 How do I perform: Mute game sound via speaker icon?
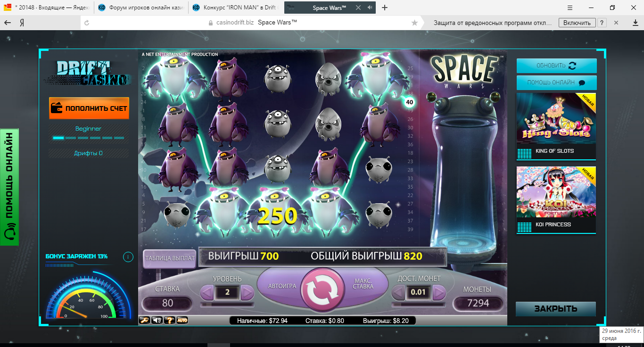pos(157,321)
